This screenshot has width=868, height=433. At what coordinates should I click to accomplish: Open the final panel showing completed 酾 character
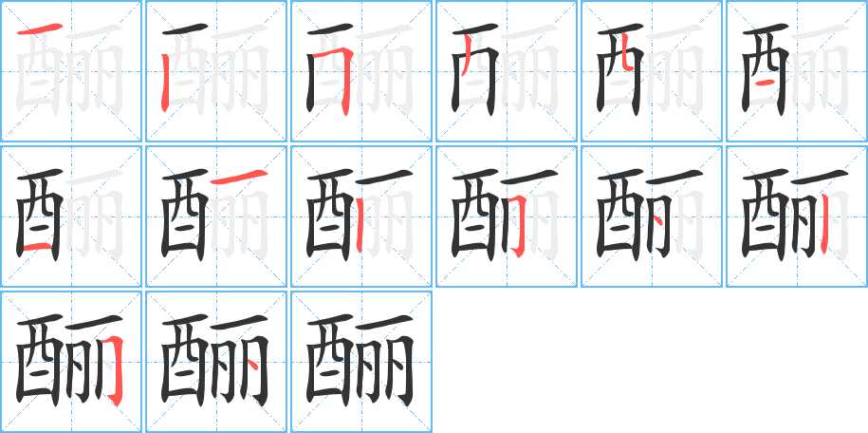pos(360,362)
